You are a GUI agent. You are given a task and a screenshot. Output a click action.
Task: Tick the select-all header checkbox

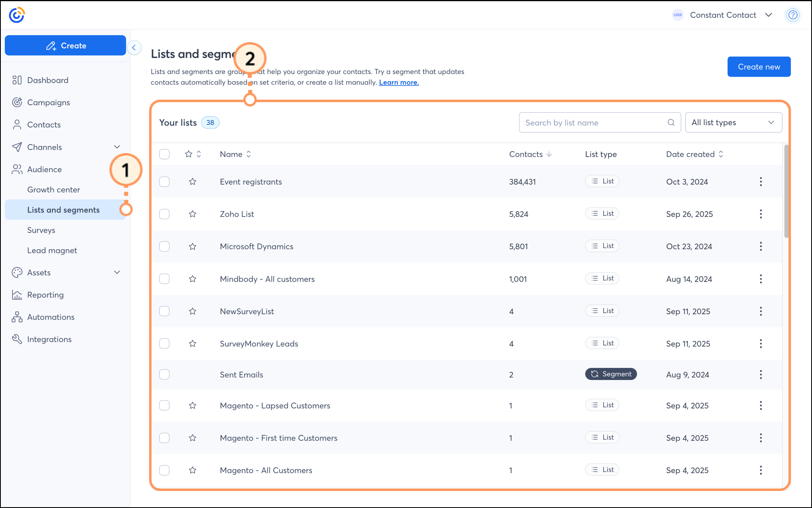pyautogui.click(x=164, y=154)
